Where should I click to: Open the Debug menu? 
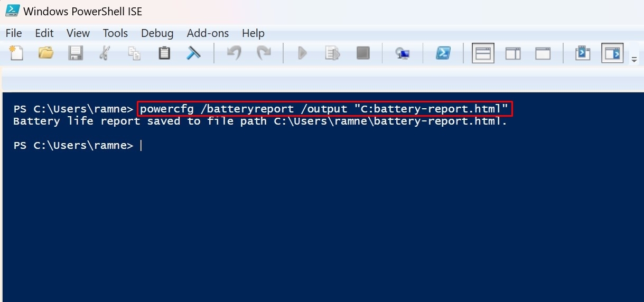click(157, 33)
